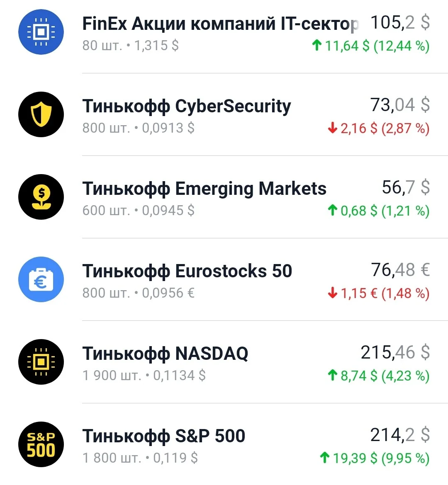Screen dimensions: 448x485
Task: Open Тинькофф Emerging Markets fund title
Action: (x=205, y=189)
